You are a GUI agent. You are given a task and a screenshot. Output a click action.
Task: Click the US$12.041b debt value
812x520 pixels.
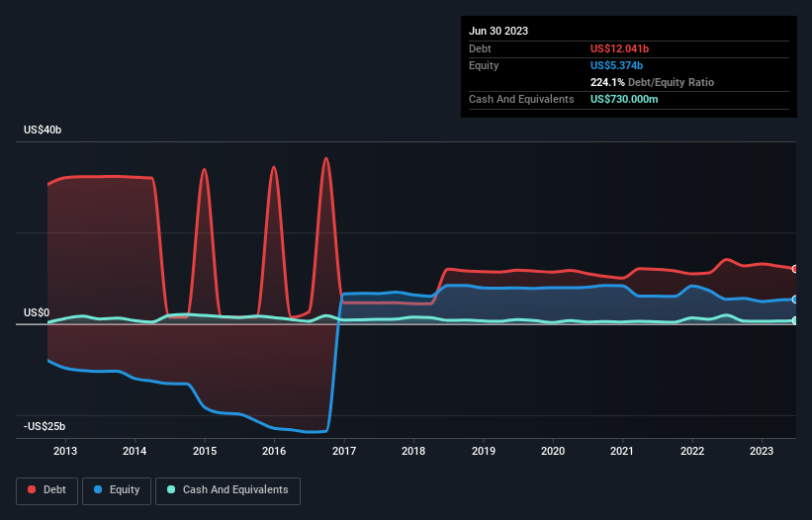pos(619,48)
